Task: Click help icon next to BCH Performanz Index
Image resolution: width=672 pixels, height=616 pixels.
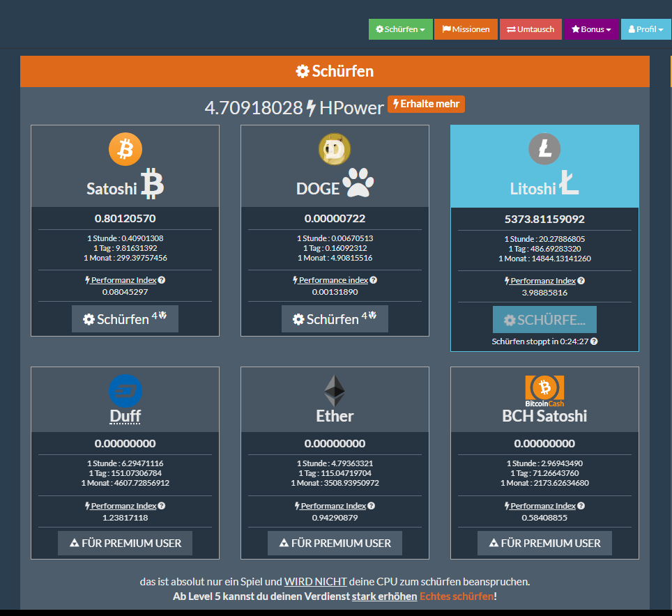Action: [581, 506]
